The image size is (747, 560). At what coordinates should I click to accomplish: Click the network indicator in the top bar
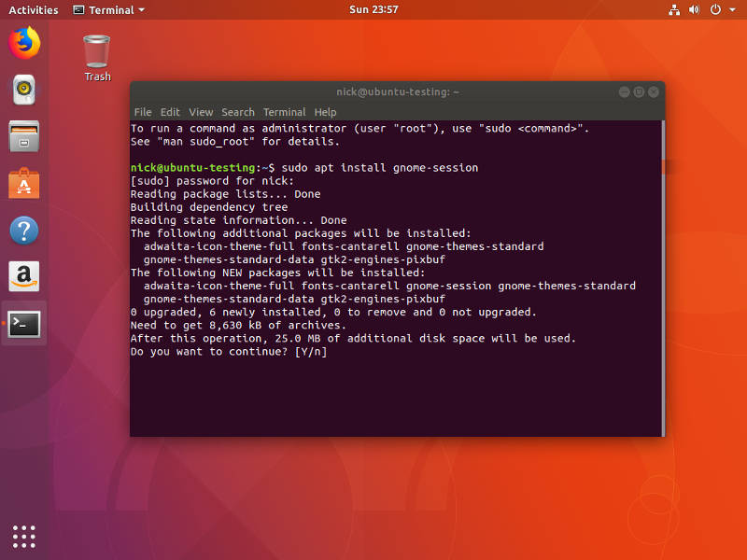click(x=675, y=9)
